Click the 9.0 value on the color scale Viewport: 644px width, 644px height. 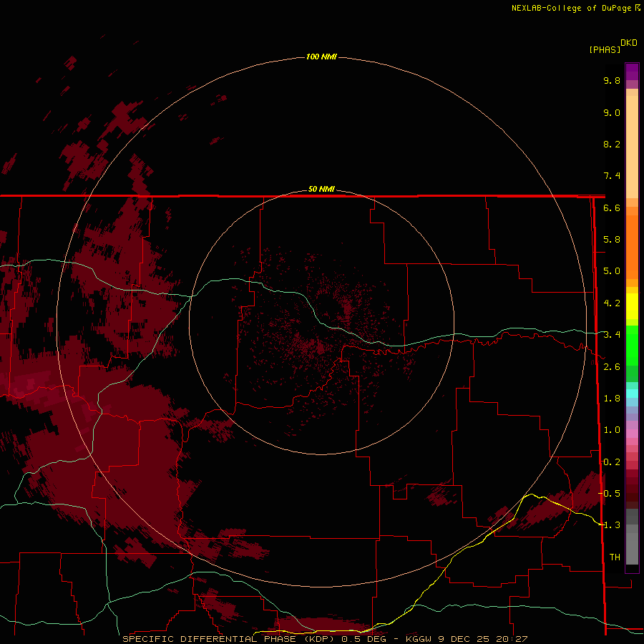click(x=612, y=112)
